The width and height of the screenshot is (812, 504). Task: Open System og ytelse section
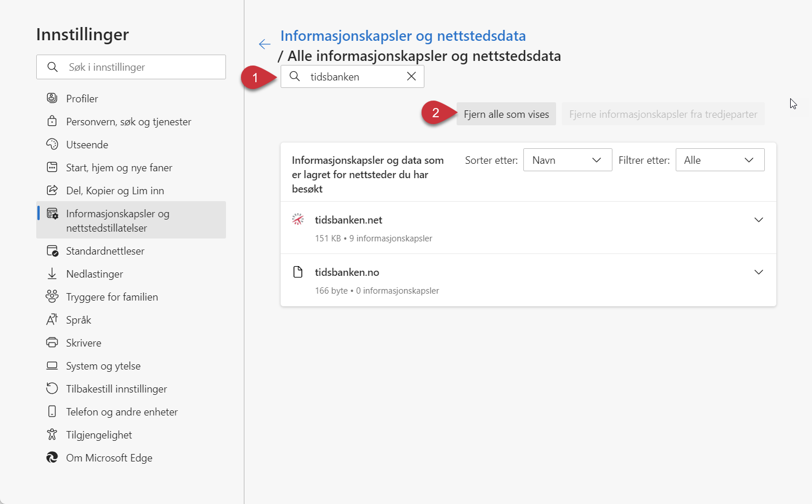131,366
